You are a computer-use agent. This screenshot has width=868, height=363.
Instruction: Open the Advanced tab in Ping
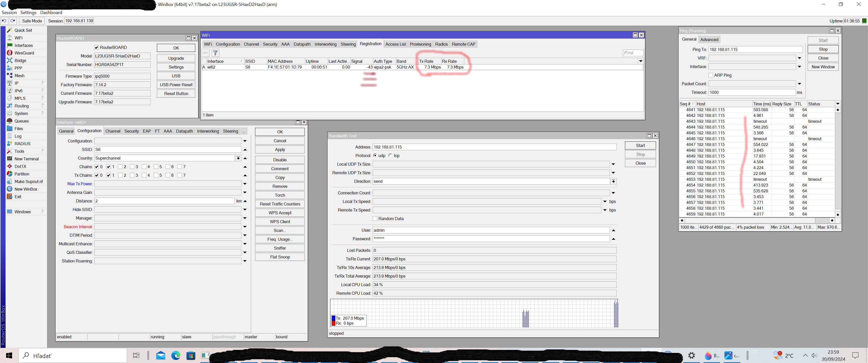click(x=709, y=39)
